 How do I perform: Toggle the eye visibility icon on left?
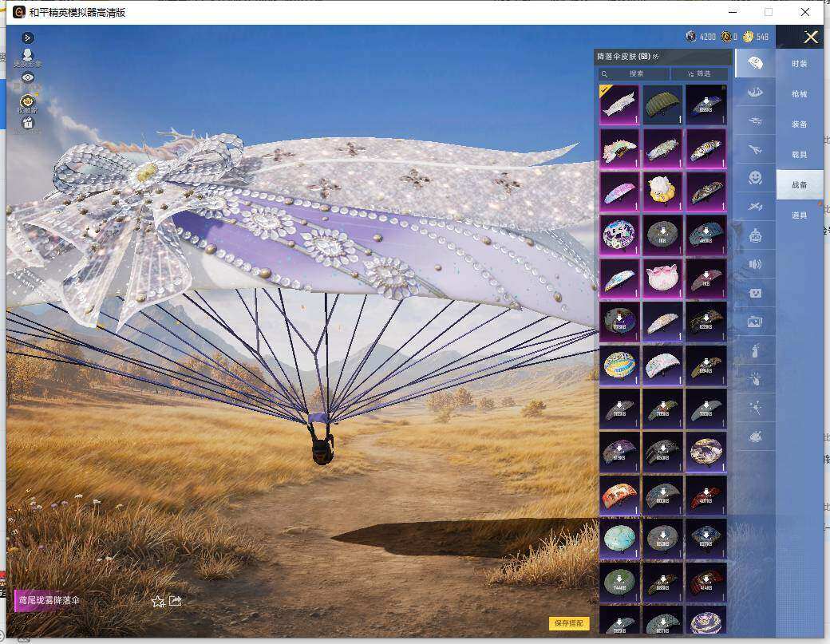(27, 77)
